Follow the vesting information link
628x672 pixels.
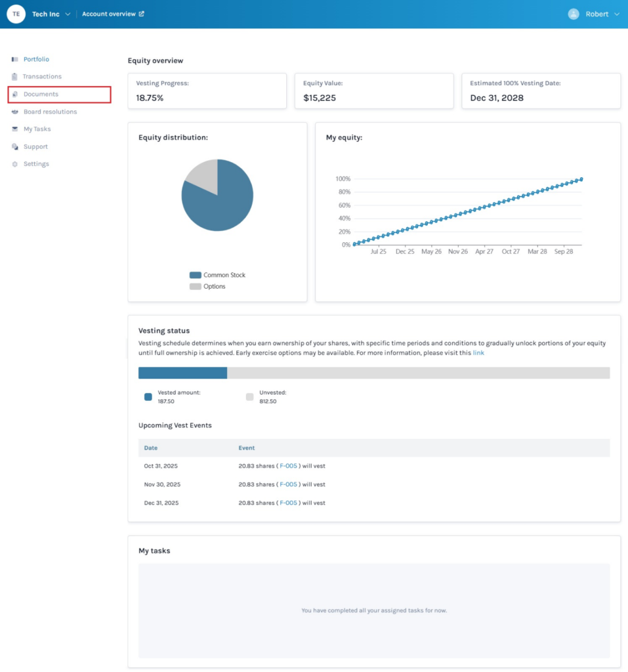tap(478, 352)
